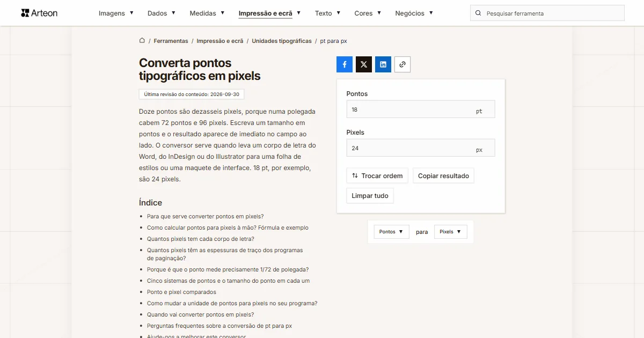This screenshot has height=338, width=644.
Task: Open 'Porque é que o ponto mede 1/72' link
Action: click(x=228, y=269)
